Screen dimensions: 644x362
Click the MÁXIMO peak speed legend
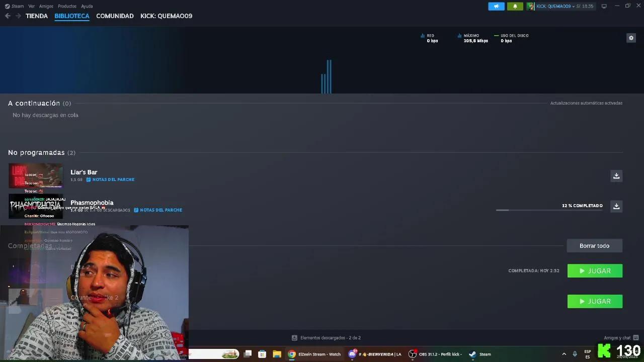coord(473,38)
